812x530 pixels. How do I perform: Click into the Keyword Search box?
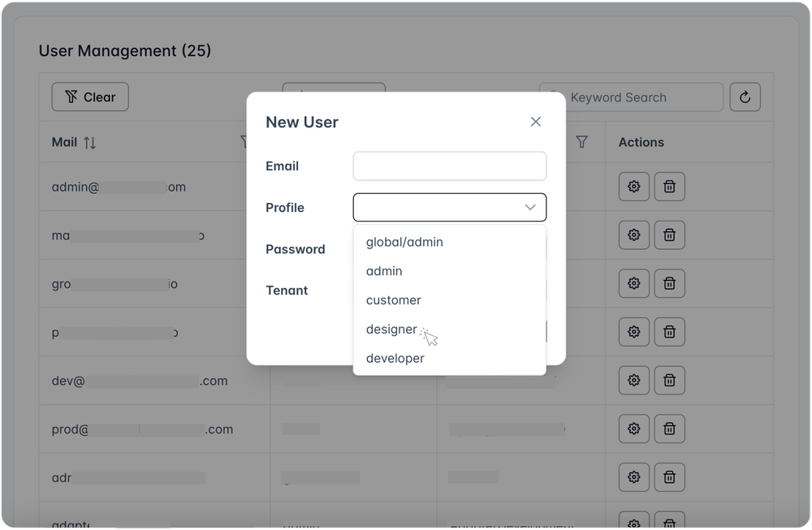pyautogui.click(x=631, y=97)
